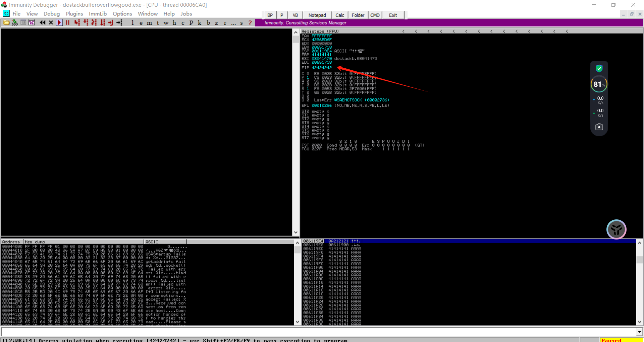Click the Notepad button
The image size is (644, 342).
click(x=317, y=15)
